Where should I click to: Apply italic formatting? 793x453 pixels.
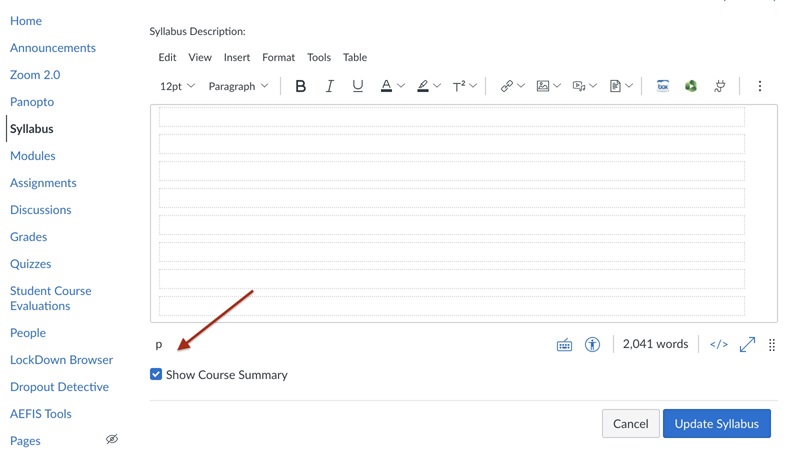[329, 86]
